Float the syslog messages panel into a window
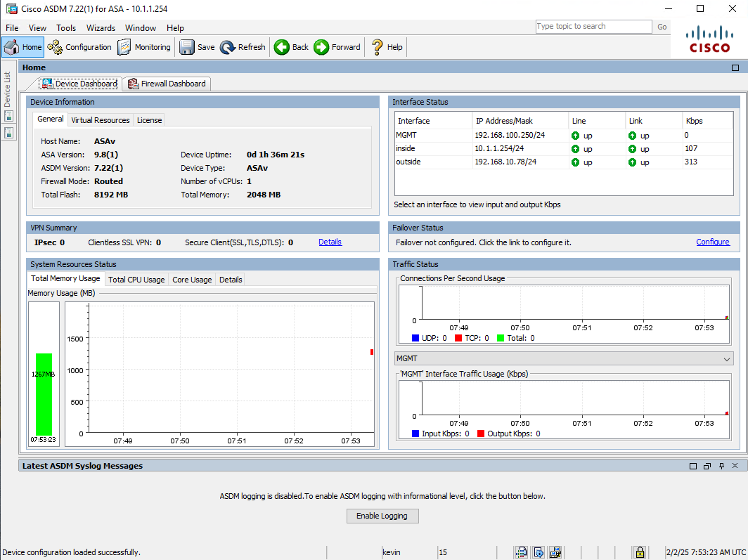The image size is (748, 560). (x=707, y=466)
